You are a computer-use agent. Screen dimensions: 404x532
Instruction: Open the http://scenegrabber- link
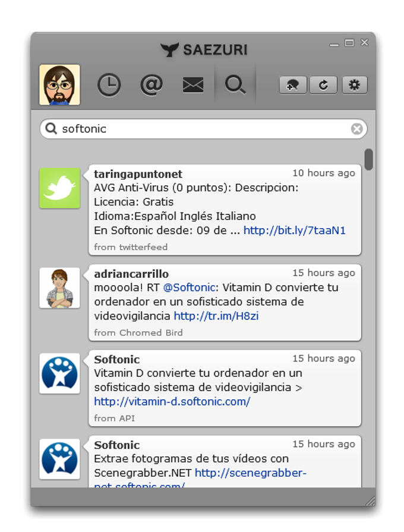point(251,473)
